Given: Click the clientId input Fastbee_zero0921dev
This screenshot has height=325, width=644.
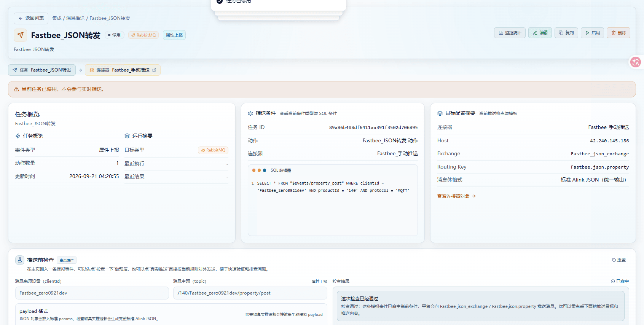Looking at the screenshot, I should tap(92, 293).
